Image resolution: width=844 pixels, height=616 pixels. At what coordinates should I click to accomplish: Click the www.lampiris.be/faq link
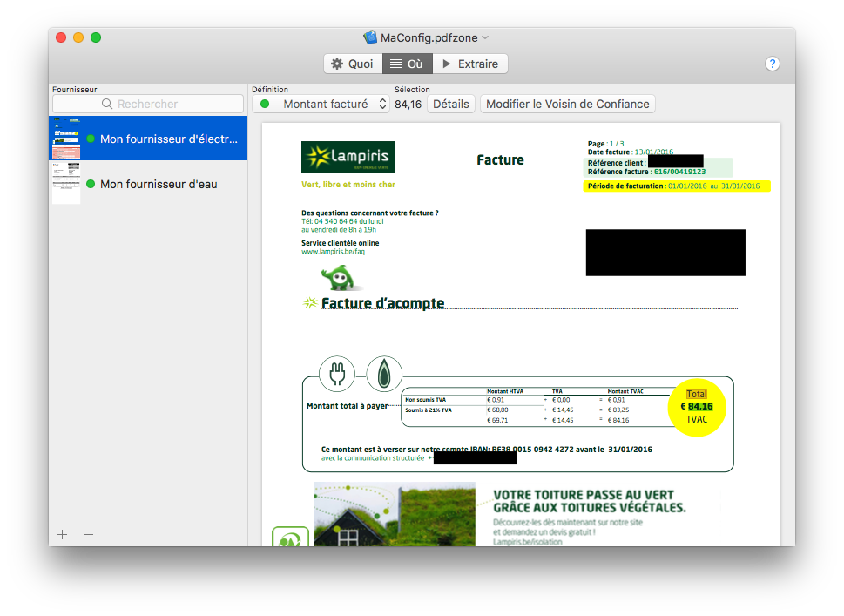333,251
